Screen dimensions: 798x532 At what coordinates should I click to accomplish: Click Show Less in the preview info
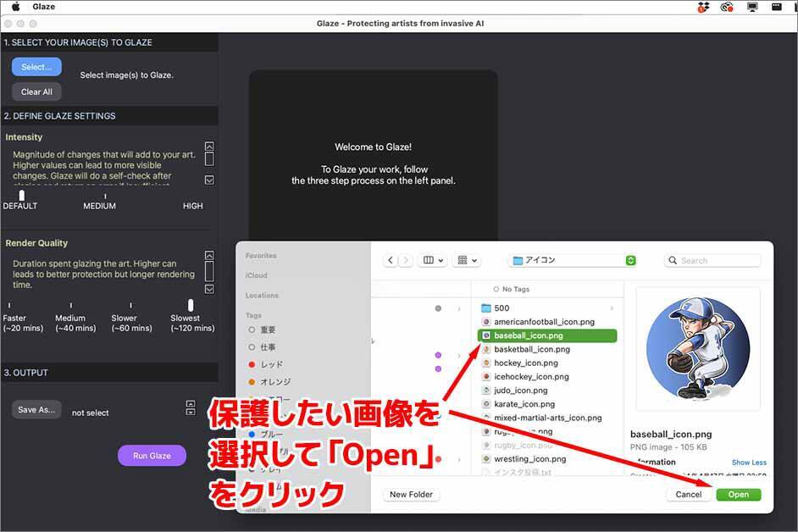[x=748, y=463]
